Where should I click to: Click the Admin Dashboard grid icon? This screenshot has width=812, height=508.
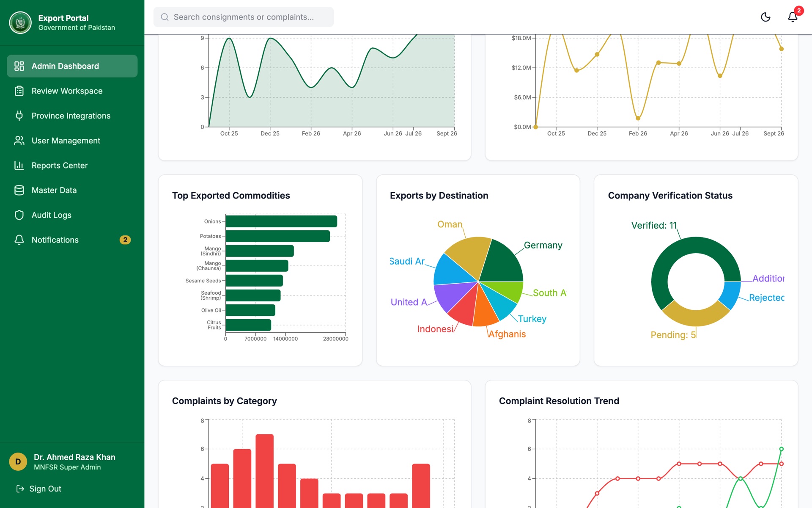pos(19,66)
